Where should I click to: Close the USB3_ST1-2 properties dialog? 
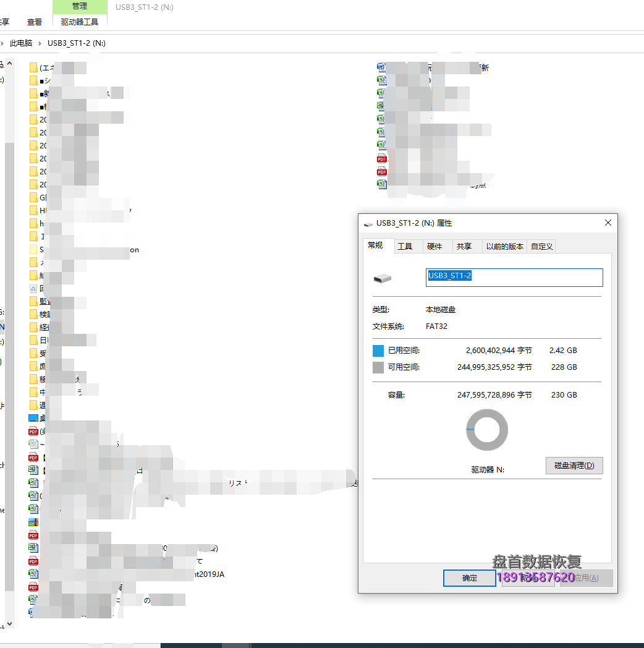tap(608, 223)
